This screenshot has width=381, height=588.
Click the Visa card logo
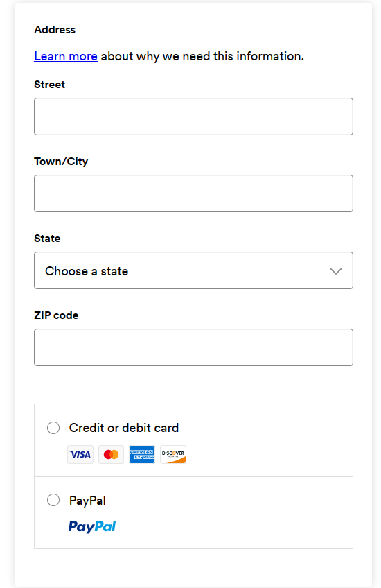(80, 454)
